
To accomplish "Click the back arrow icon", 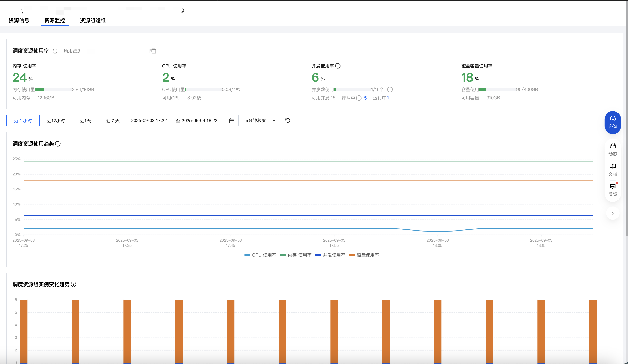I will [x=7, y=10].
